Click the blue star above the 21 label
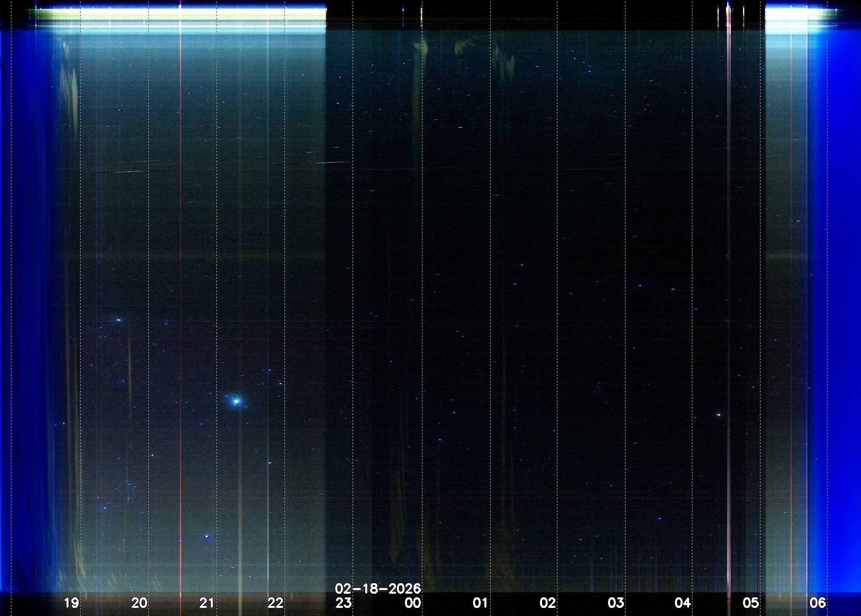Viewport: 861px width, 616px height. pyautogui.click(x=206, y=537)
